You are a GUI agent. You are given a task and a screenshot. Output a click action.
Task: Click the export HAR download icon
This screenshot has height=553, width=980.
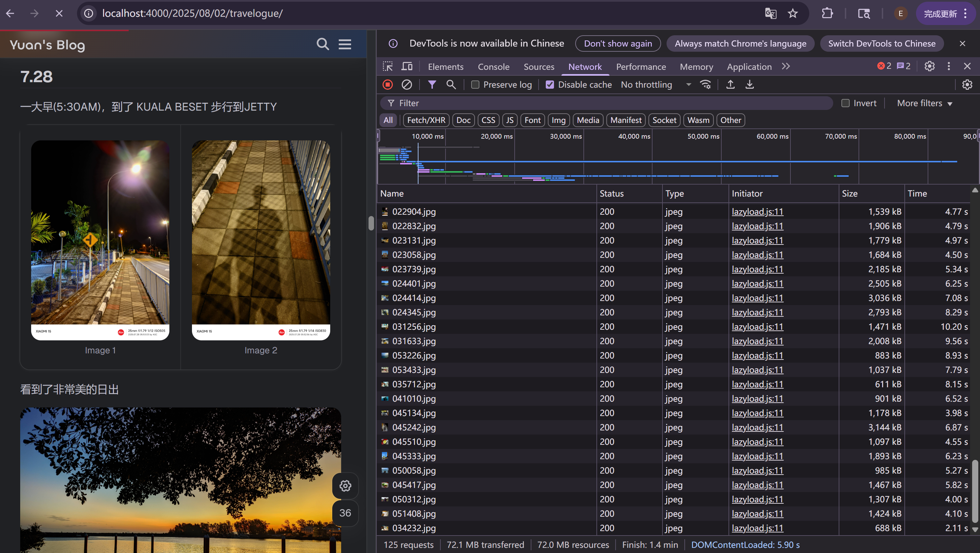coord(749,85)
